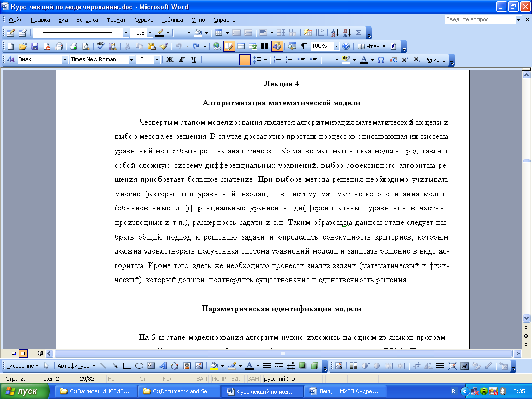Paste from clipboard
This screenshot has height=399, width=532.
tap(152, 46)
